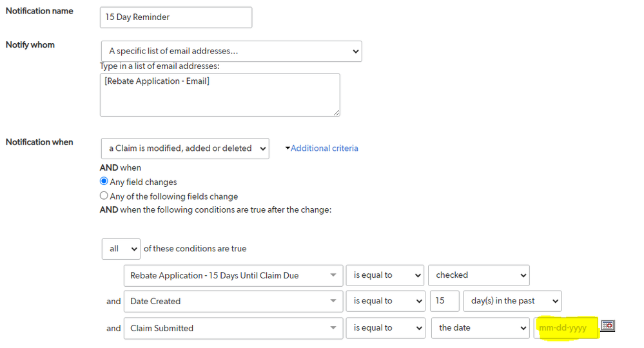Click the Additional criteria link
644x348 pixels.
pyautogui.click(x=324, y=148)
